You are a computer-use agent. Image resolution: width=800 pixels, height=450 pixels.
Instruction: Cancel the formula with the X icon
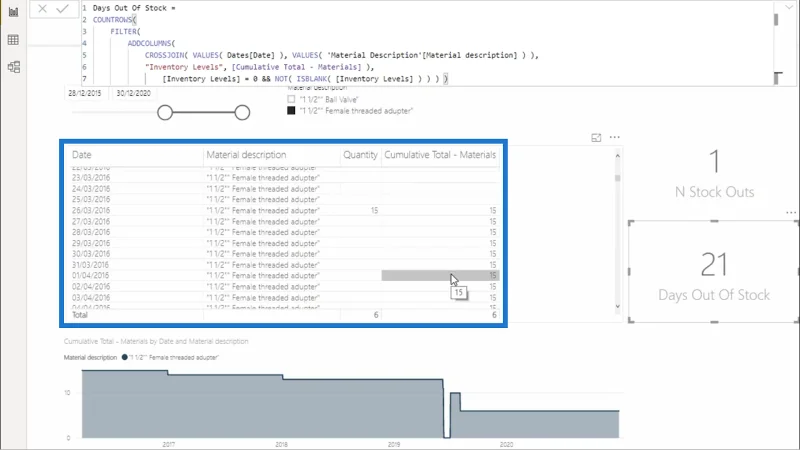click(x=42, y=9)
